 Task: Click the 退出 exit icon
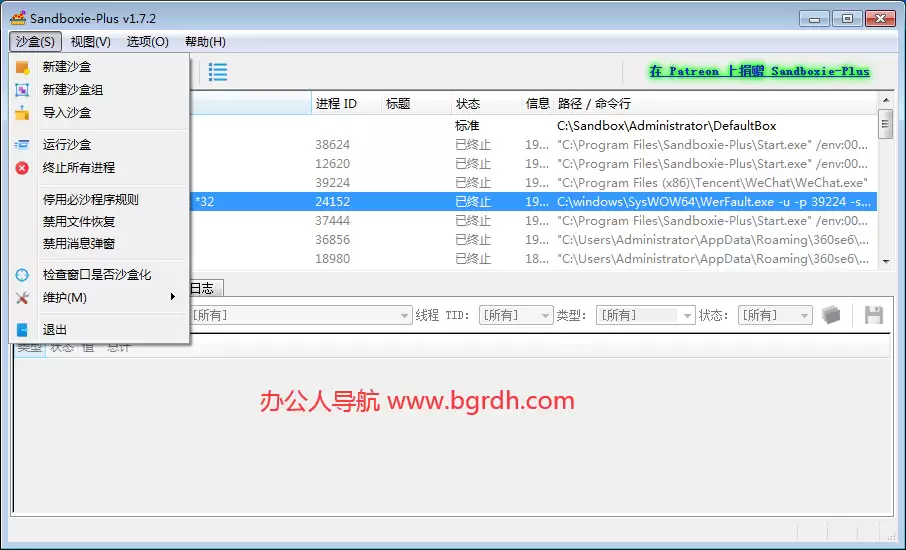(22, 330)
